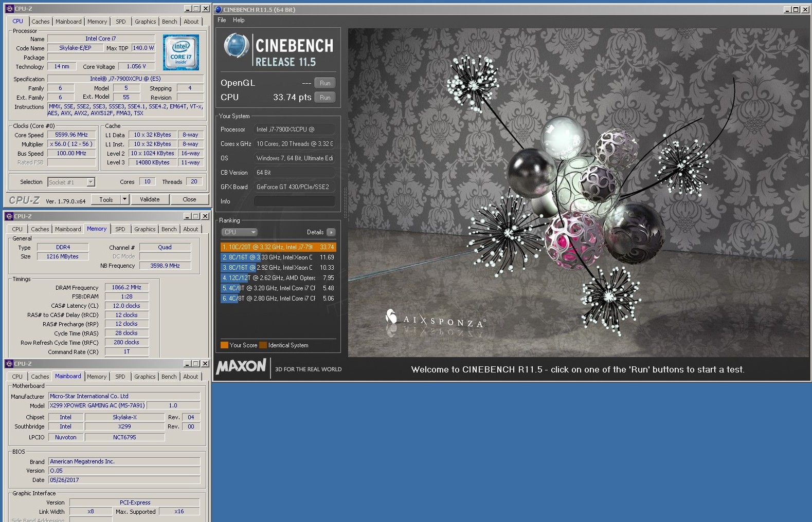812x522 pixels.
Task: Click the Tools button in CPU-Z
Action: pyautogui.click(x=106, y=199)
